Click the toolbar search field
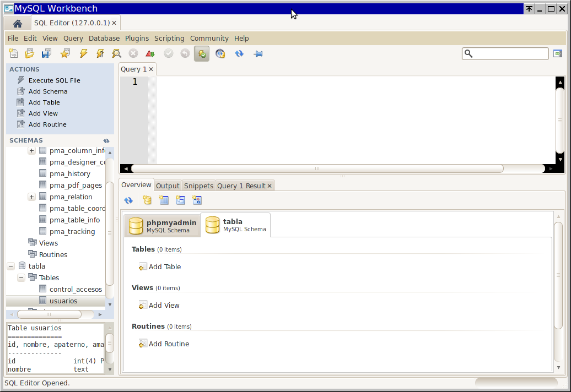Screen dimensions: 571x392 [x=505, y=54]
